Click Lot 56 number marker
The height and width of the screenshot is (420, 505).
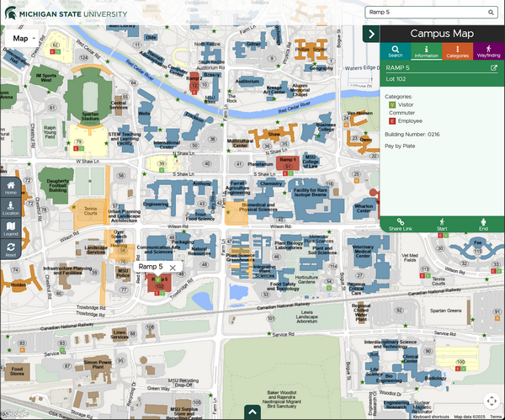coord(121,176)
